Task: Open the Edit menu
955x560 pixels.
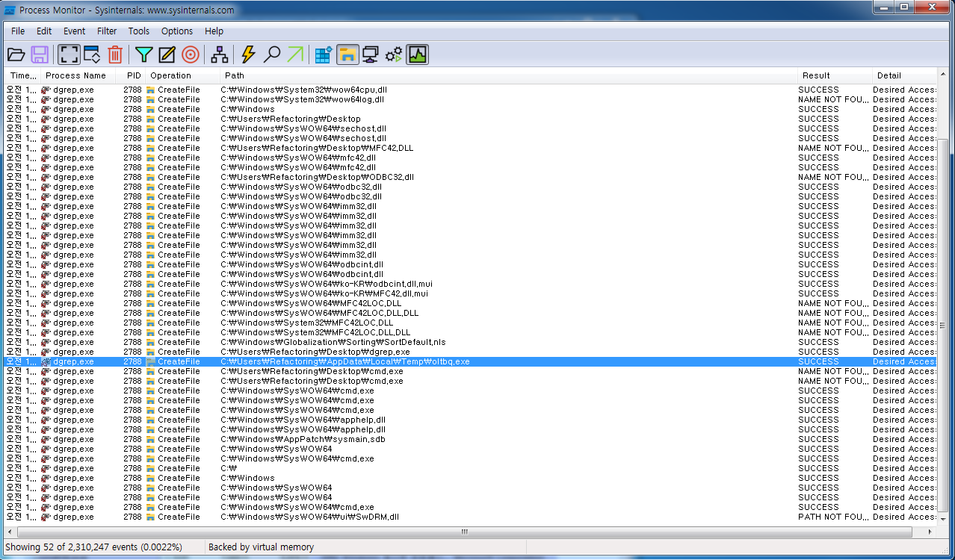Action: click(44, 31)
